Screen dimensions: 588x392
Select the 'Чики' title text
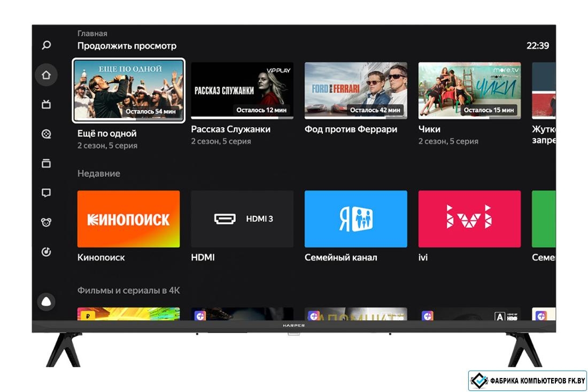tap(429, 129)
